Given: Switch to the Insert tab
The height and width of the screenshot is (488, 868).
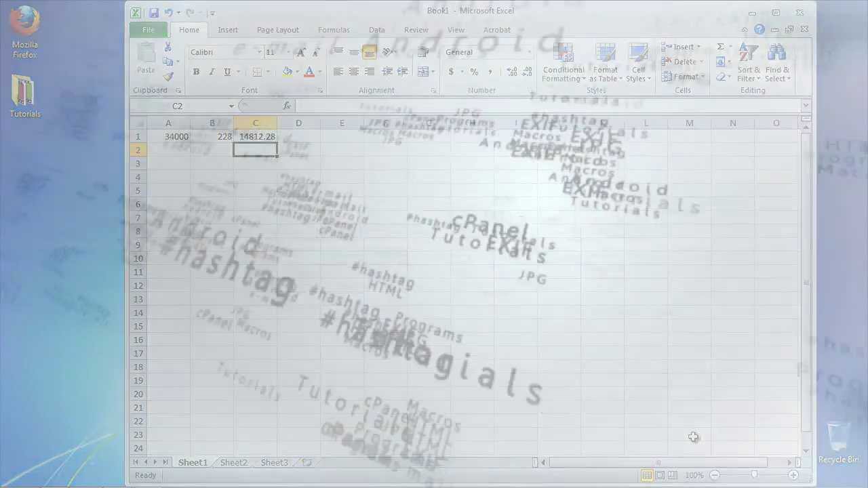Looking at the screenshot, I should point(228,30).
